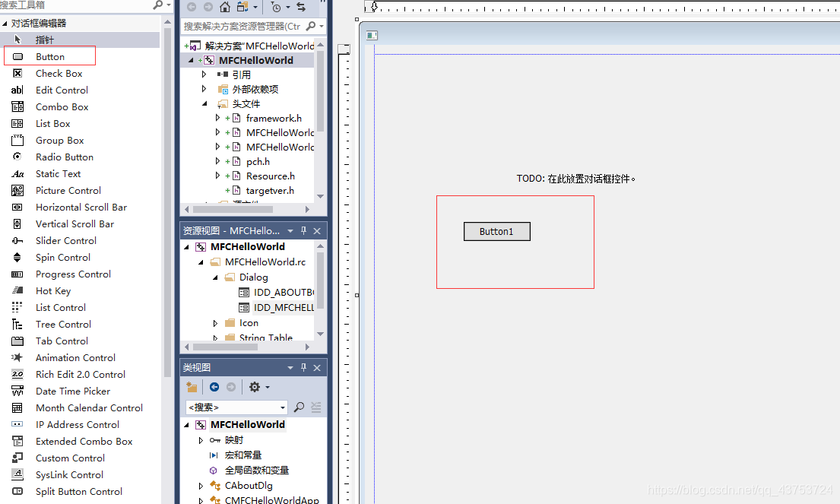Expand the CAboutDlg class node
The width and height of the screenshot is (840, 504).
coord(201,486)
